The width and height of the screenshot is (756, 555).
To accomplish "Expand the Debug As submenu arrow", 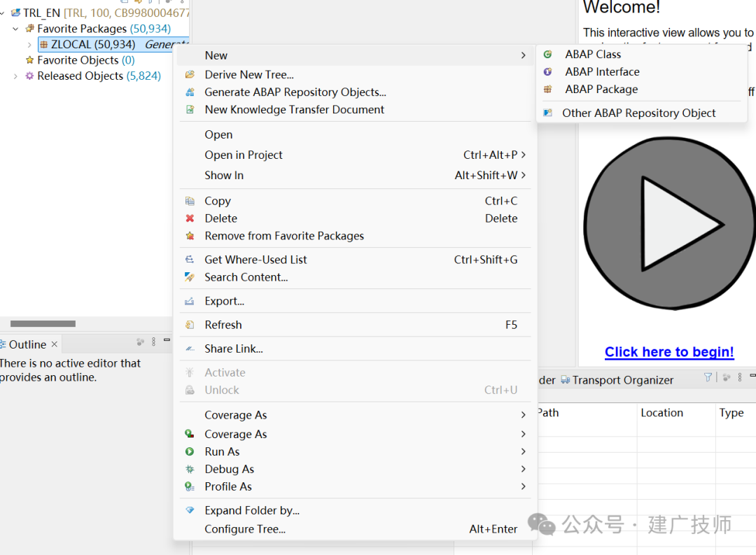I will pos(523,469).
